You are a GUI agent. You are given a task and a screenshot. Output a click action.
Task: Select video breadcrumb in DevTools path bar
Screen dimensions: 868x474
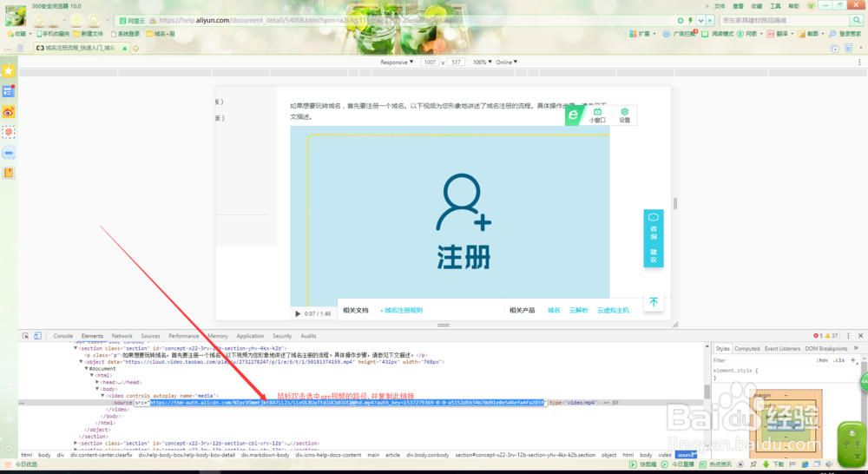(x=665, y=455)
